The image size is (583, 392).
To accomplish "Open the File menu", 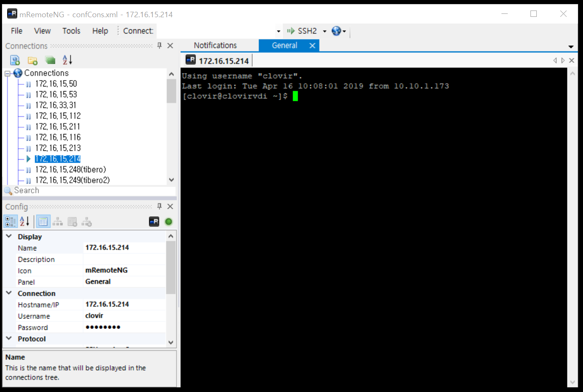I will coord(17,31).
